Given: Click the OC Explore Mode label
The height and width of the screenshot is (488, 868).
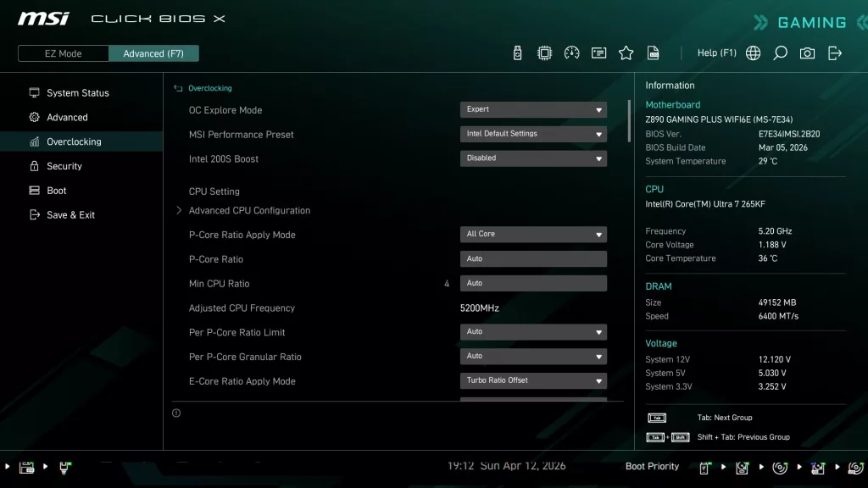Looking at the screenshot, I should [x=225, y=110].
